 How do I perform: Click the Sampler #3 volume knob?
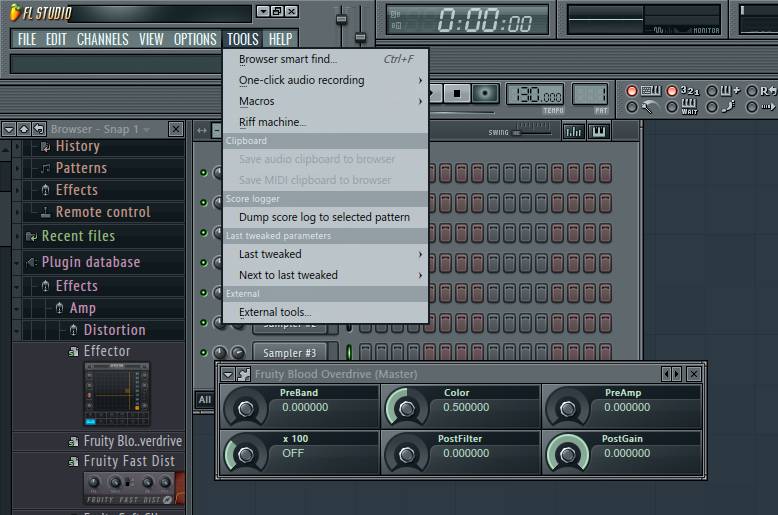(238, 353)
